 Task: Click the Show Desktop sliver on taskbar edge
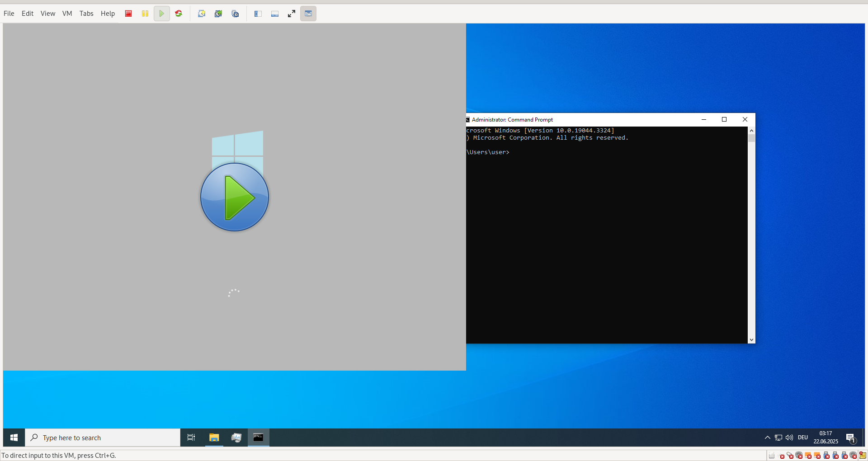pos(863,437)
